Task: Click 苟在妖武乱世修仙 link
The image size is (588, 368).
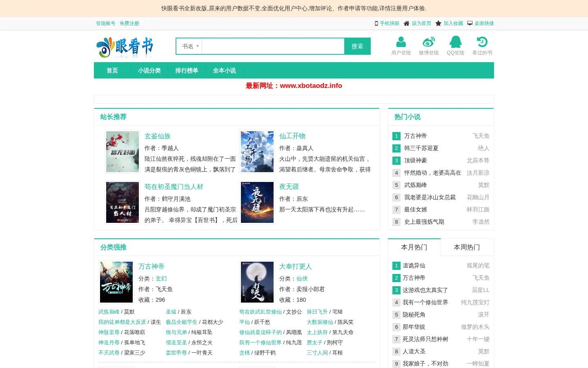Action: click(261, 312)
